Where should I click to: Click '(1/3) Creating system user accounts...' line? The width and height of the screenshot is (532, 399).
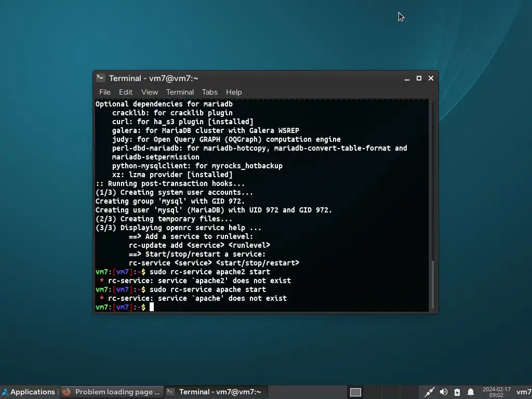click(x=175, y=192)
